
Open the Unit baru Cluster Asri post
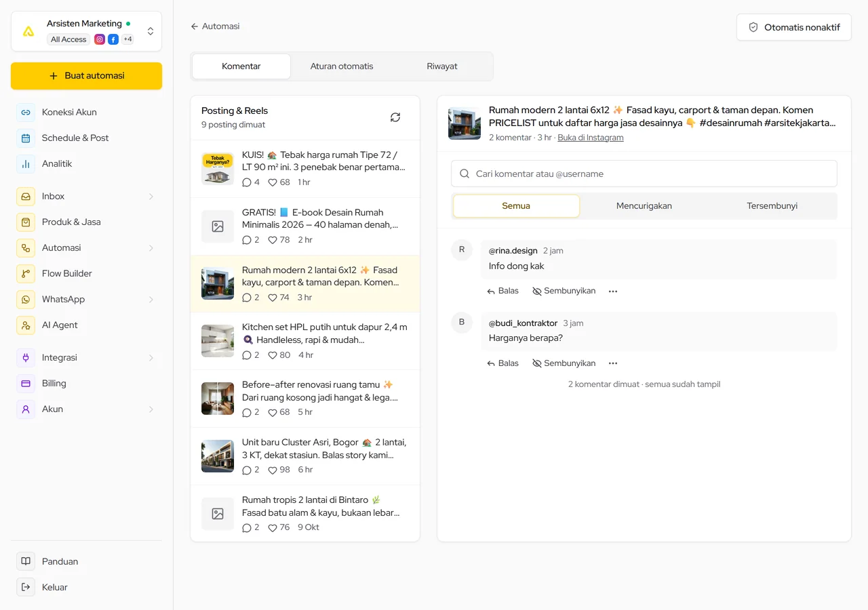[305, 456]
